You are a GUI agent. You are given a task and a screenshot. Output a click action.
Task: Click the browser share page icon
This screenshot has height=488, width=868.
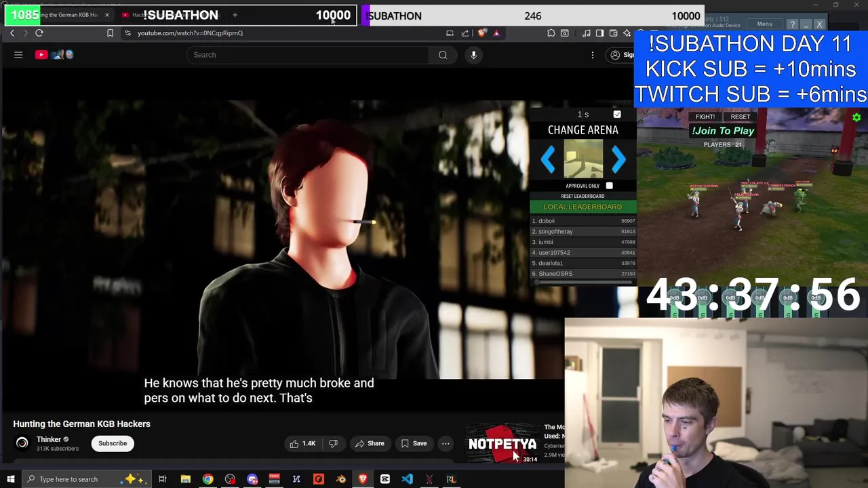(465, 33)
